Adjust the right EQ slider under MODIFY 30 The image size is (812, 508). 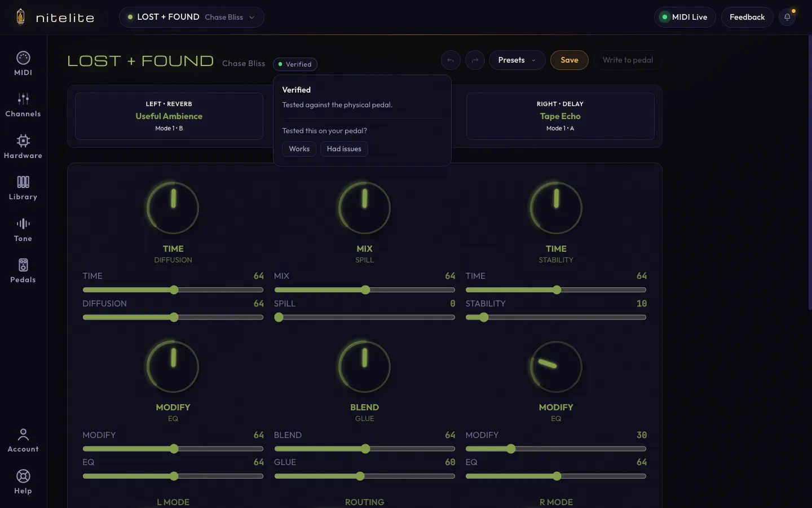pyautogui.click(x=556, y=476)
